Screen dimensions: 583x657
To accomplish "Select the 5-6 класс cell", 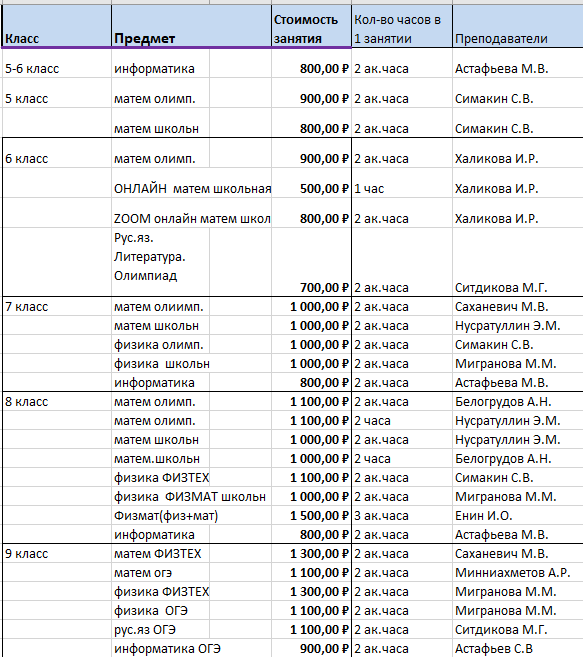I will click(x=57, y=63).
